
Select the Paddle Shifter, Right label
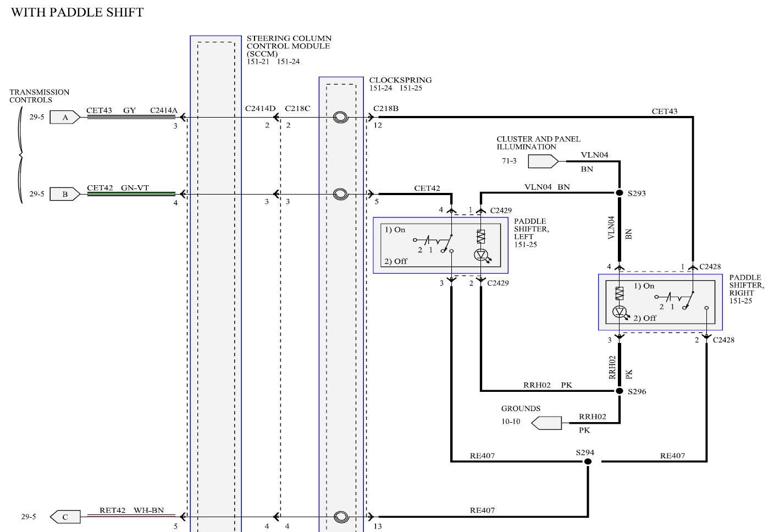(x=747, y=289)
